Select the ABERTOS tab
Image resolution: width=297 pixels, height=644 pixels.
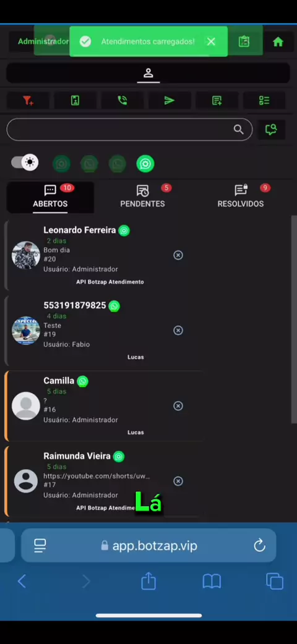pos(50,197)
